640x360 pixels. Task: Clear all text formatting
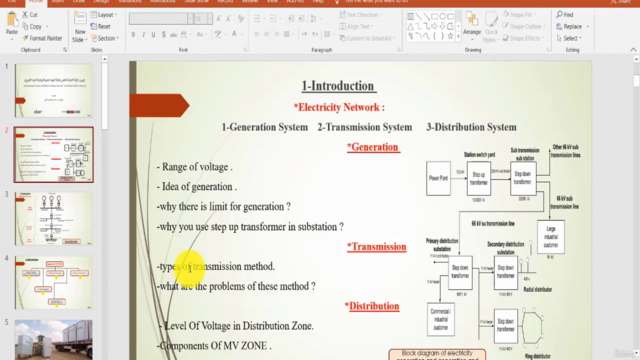241,18
